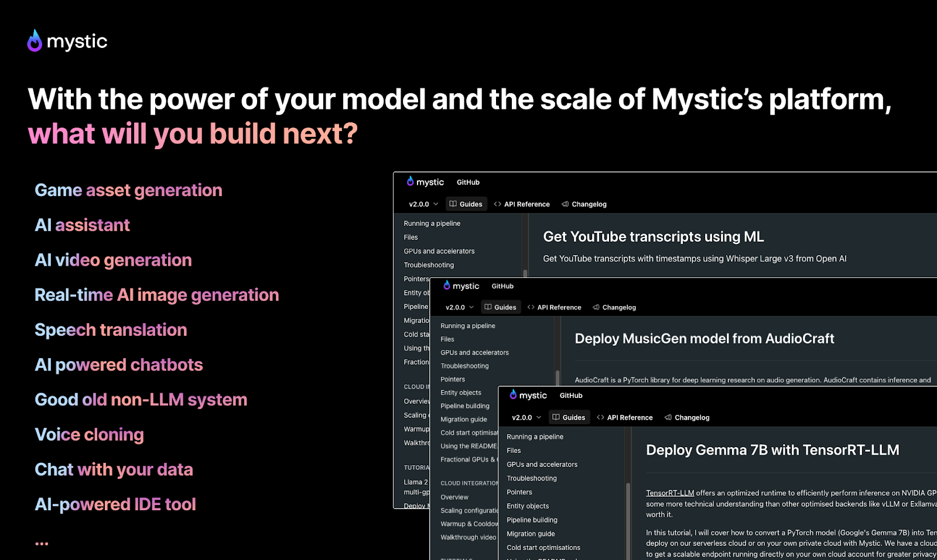937x560 pixels.
Task: Open Entity objects in Gemma 7B window sidebar
Action: (x=528, y=506)
